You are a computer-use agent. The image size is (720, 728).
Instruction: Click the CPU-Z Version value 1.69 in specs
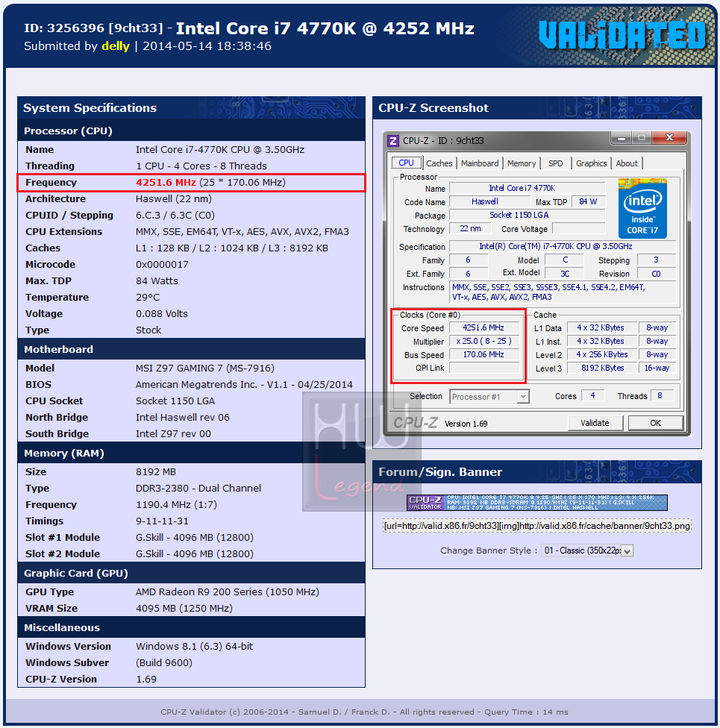coord(145,680)
